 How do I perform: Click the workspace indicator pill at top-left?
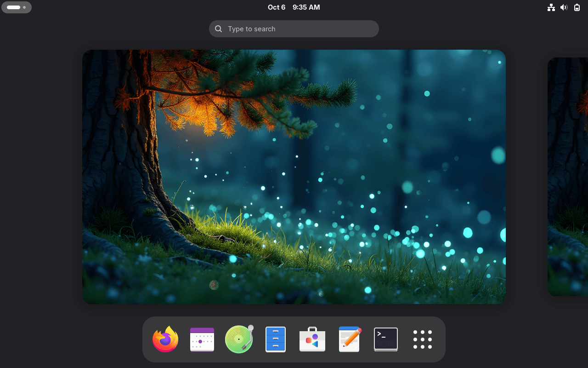[17, 7]
